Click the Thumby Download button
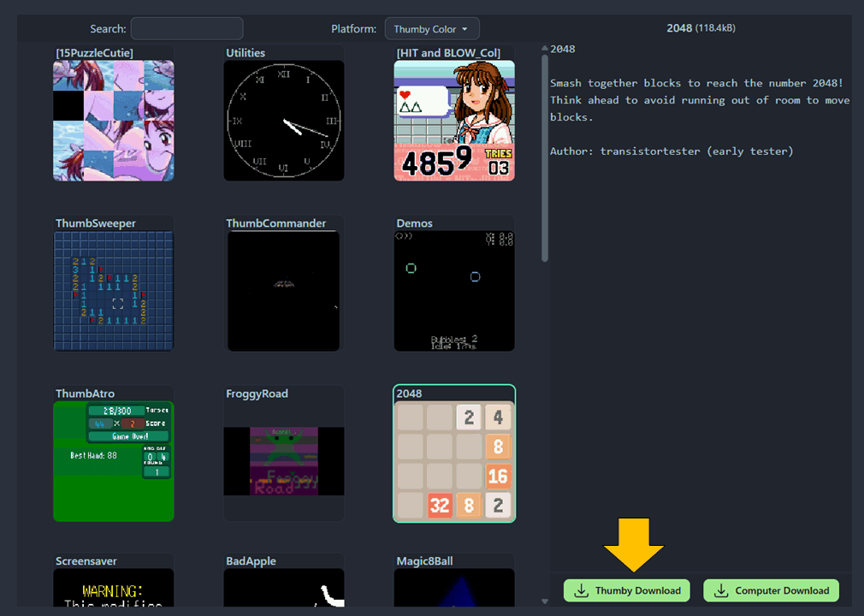This screenshot has height=616, width=864. [626, 590]
